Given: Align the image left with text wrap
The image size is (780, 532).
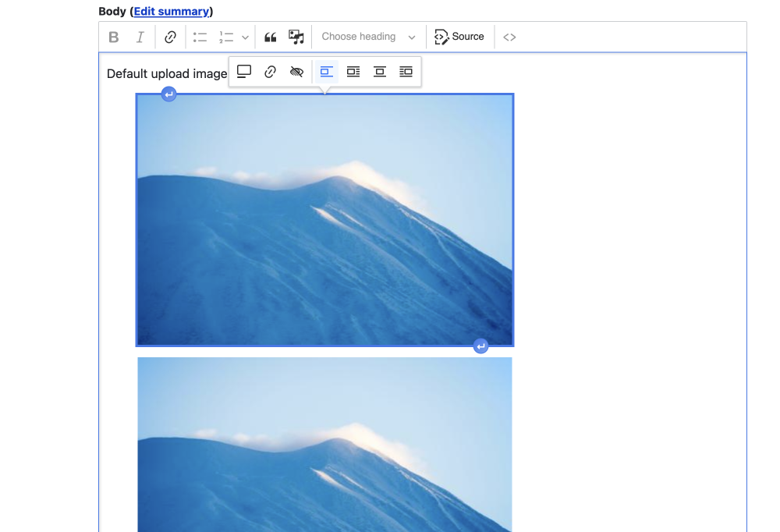Looking at the screenshot, I should click(x=353, y=72).
